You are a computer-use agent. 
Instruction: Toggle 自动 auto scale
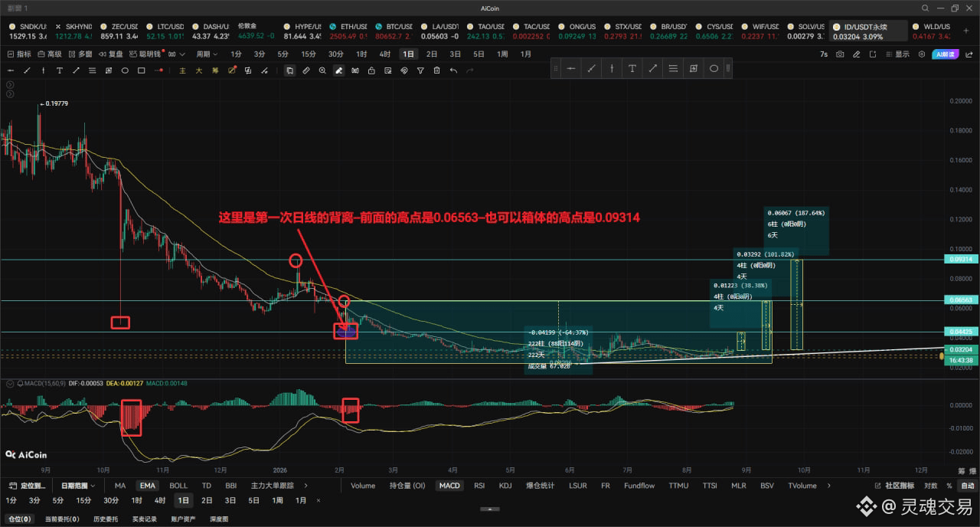pyautogui.click(x=968, y=486)
